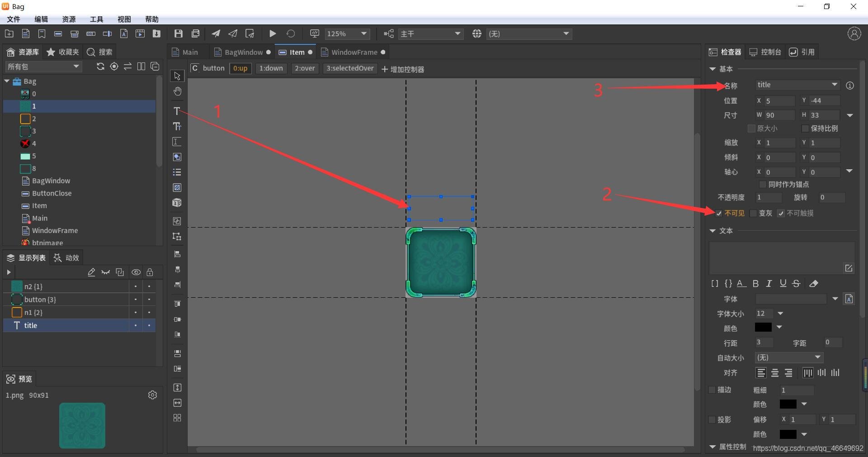The width and height of the screenshot is (868, 457).
Task: Open the 主干 branch dropdown
Action: tap(430, 34)
